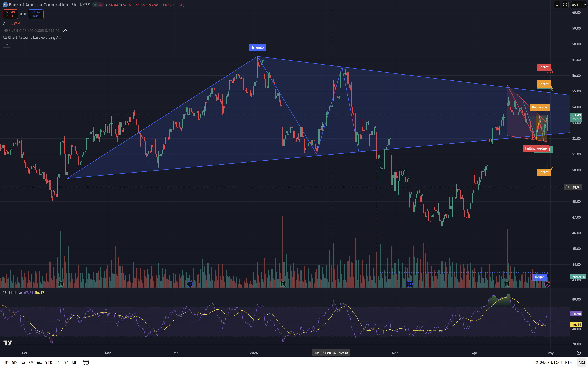Open the RTH session menu
Screen dimensions: 588x368
coord(569,362)
